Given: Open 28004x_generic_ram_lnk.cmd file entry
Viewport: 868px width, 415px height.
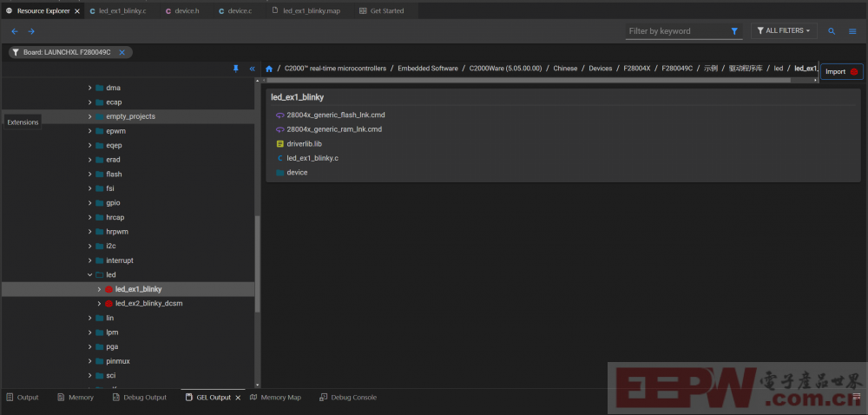Looking at the screenshot, I should (334, 129).
